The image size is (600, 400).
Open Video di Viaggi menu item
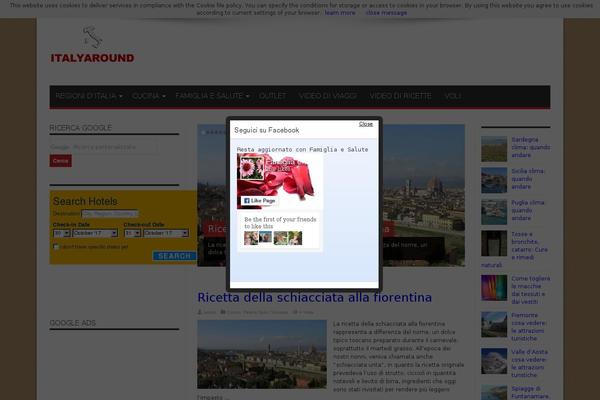click(328, 96)
